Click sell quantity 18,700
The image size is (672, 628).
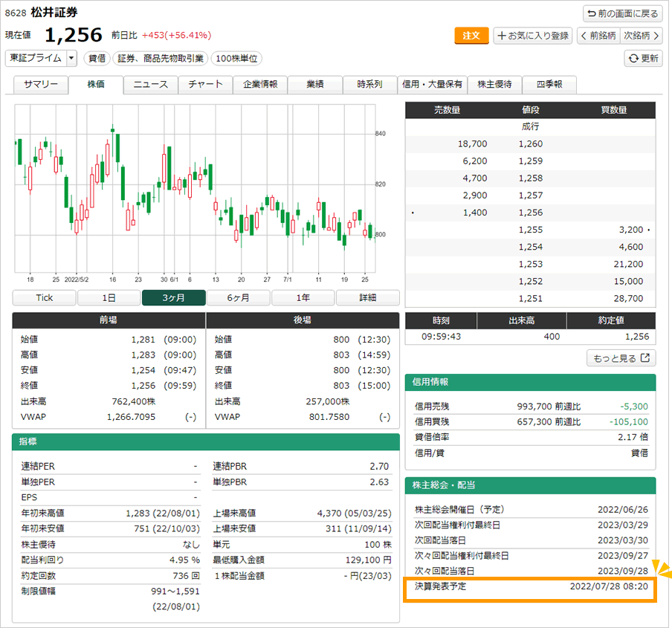pyautogui.click(x=472, y=144)
